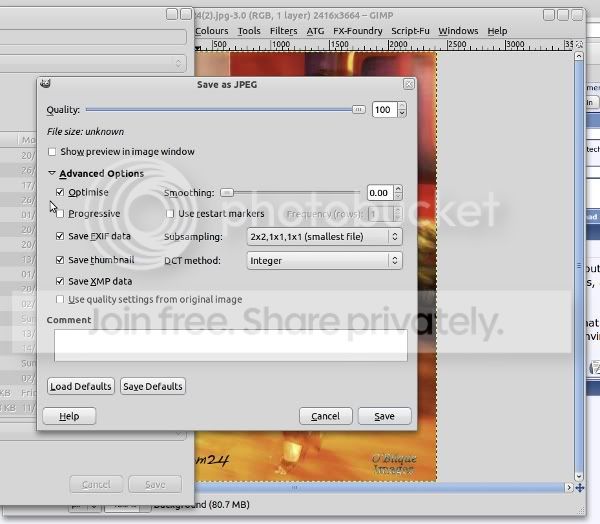Image resolution: width=600 pixels, height=524 pixels.
Task: Open the Script-Fu menu
Action: pos(409,31)
